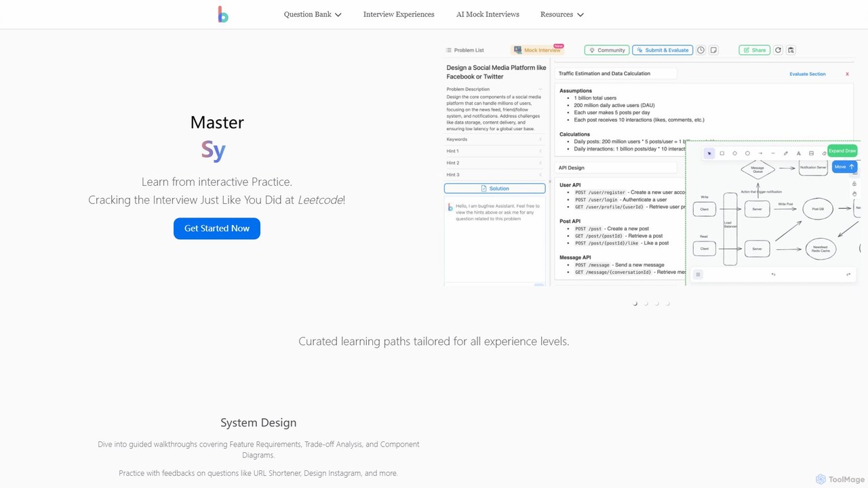Click the 'Curated learning paths' tagline text
This screenshot has width=868, height=488.
pos(434,342)
